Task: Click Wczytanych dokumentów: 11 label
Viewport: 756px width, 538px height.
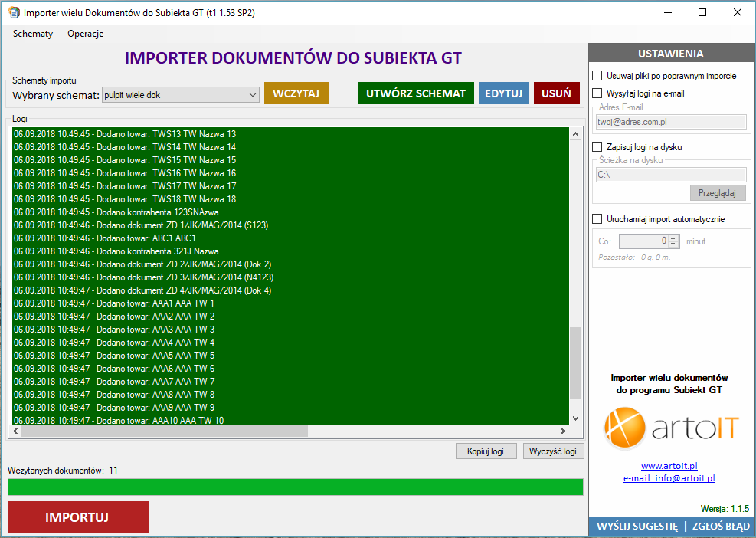Action: coord(63,471)
